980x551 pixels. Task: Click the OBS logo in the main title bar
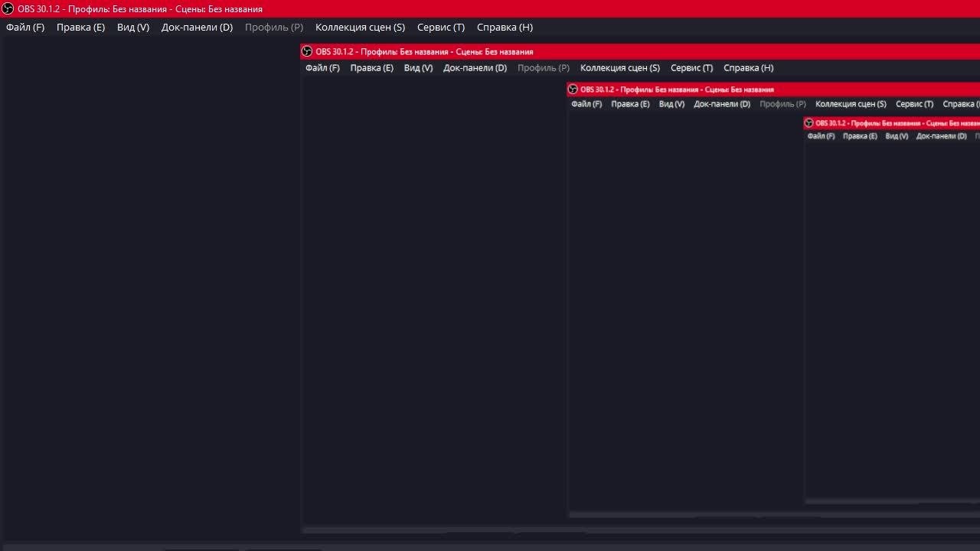(x=8, y=9)
